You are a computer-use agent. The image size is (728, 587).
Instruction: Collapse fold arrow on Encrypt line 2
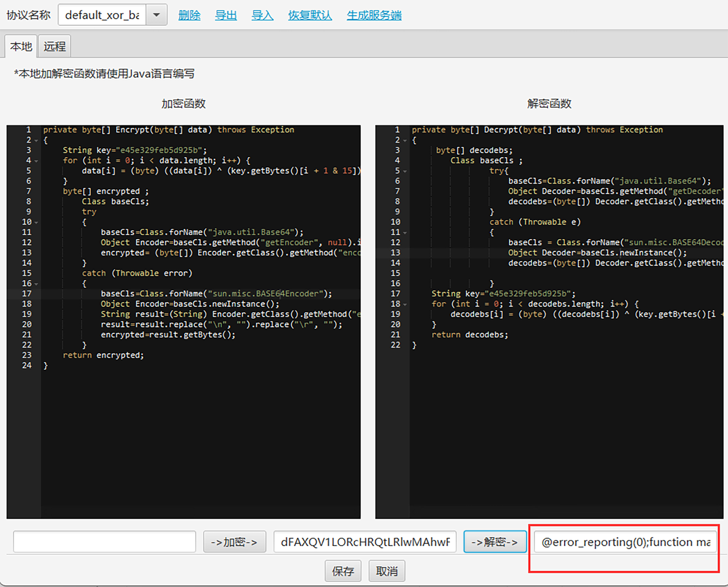pos(36,141)
